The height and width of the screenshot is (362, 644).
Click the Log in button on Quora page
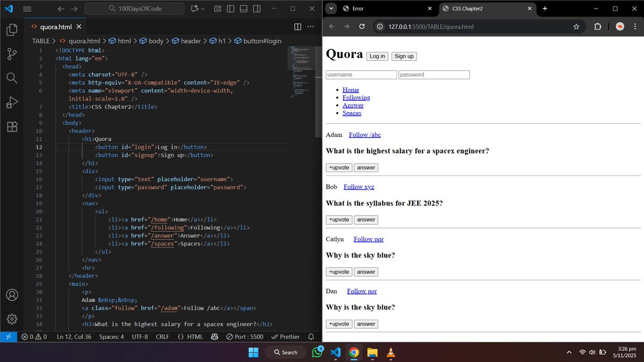(377, 56)
